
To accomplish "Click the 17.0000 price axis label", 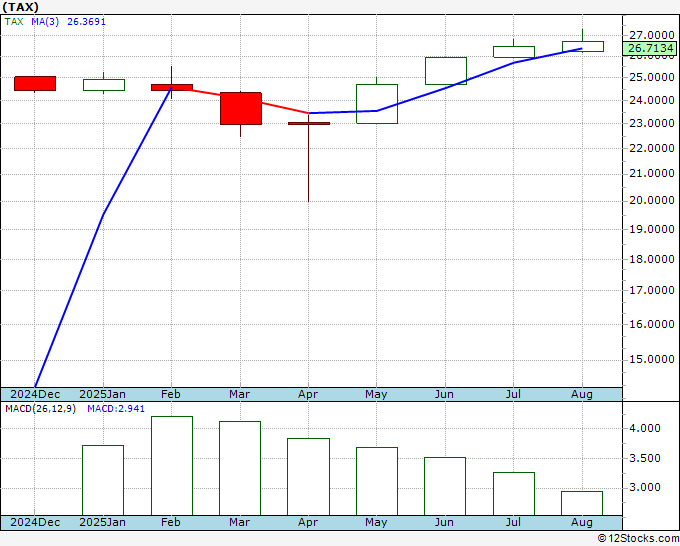I will coord(651,291).
